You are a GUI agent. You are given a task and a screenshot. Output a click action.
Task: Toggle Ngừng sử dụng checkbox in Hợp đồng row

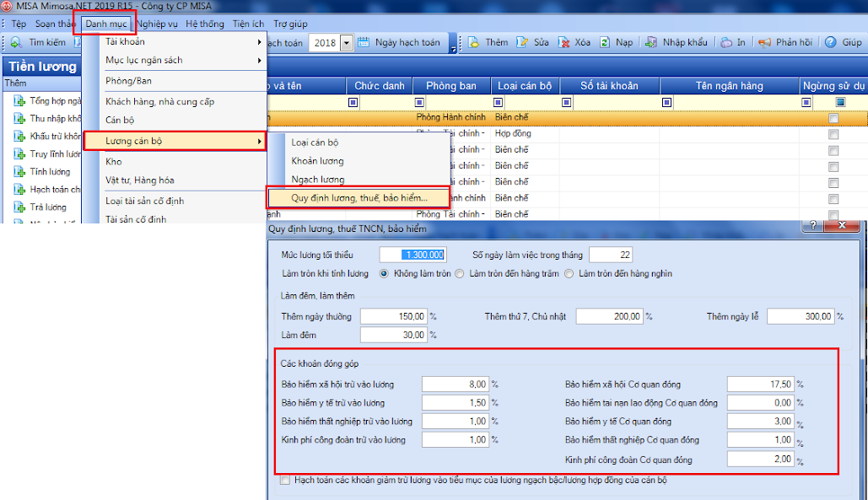pos(833,134)
